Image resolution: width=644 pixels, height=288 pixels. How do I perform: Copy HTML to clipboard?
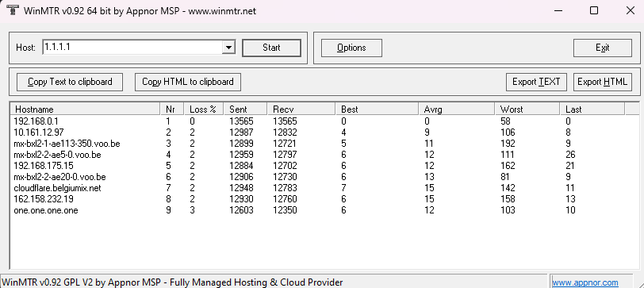click(x=188, y=82)
